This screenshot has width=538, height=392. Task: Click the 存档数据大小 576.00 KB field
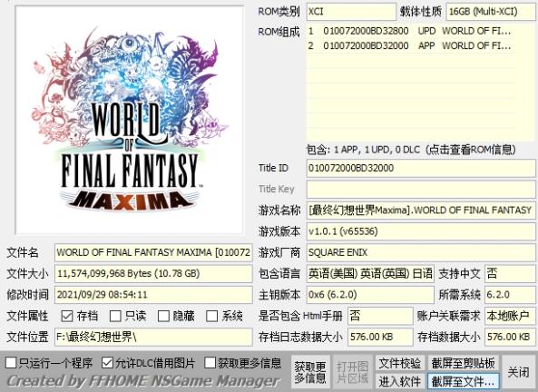[x=510, y=337]
